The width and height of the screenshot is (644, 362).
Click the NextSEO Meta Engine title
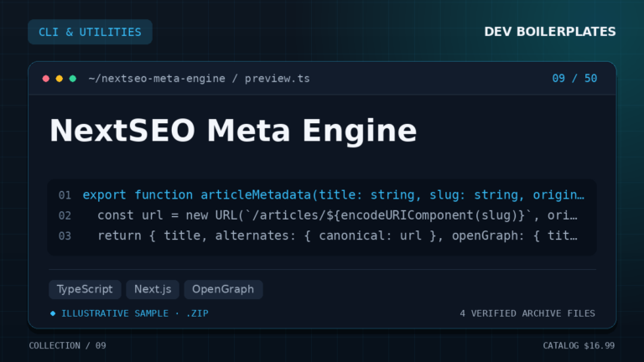click(x=233, y=131)
